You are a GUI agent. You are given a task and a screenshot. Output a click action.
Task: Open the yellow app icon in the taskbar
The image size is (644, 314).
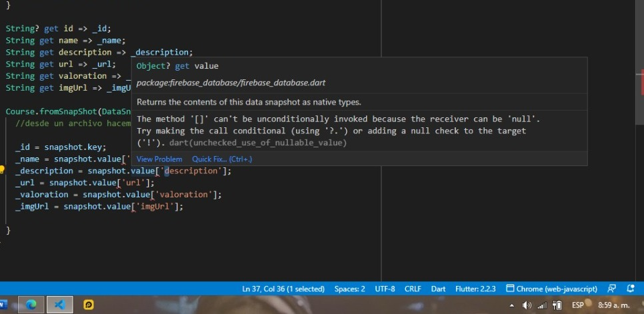coord(89,305)
